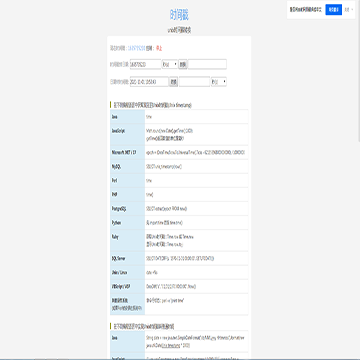Click convert button in the timestamp row

[x=183, y=64]
